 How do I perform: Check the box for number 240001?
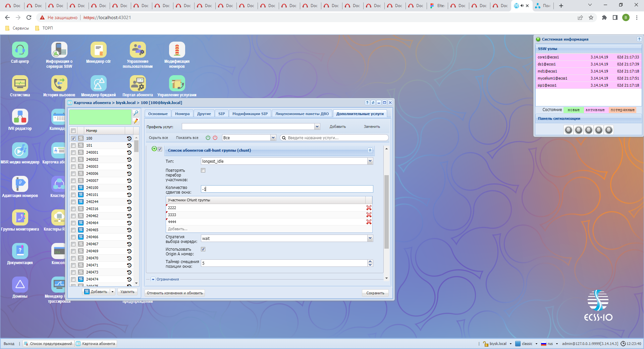[x=73, y=152]
